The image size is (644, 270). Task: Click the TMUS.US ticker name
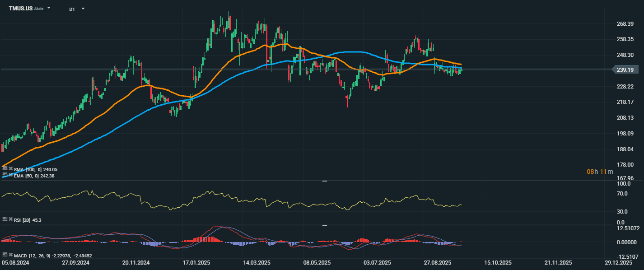tap(20, 9)
